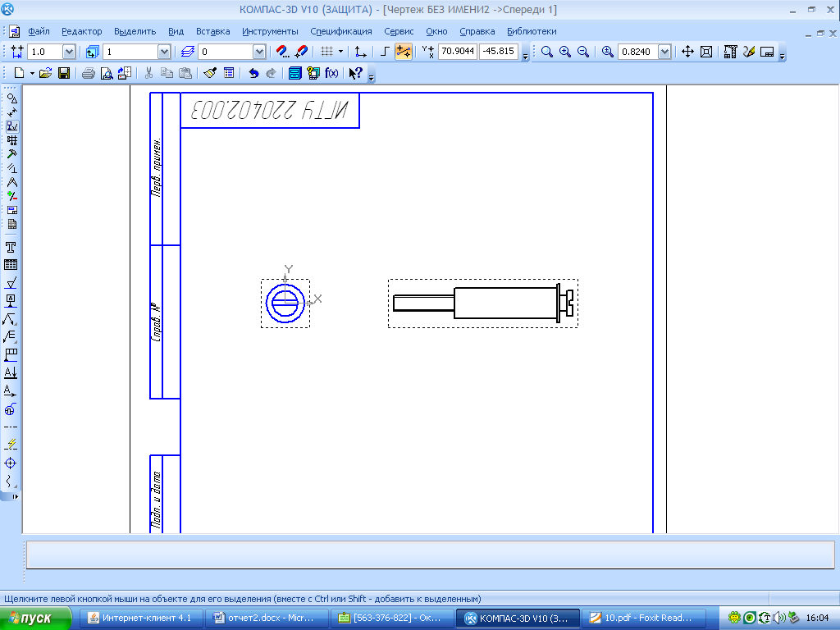Click the local coordinate system icon
Image resolution: width=840 pixels, height=630 pixels.
(361, 52)
